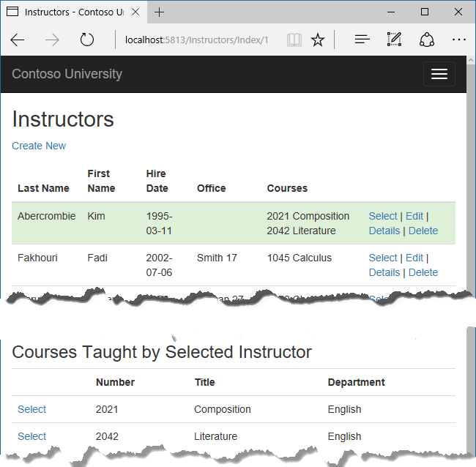
Task: Click the address bar URL
Action: (x=196, y=40)
